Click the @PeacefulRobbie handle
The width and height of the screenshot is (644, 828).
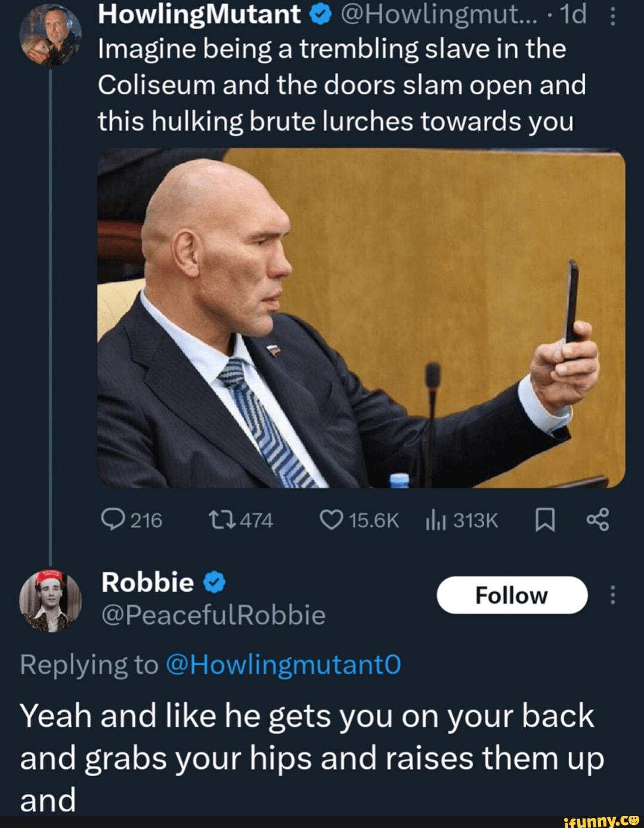(213, 615)
